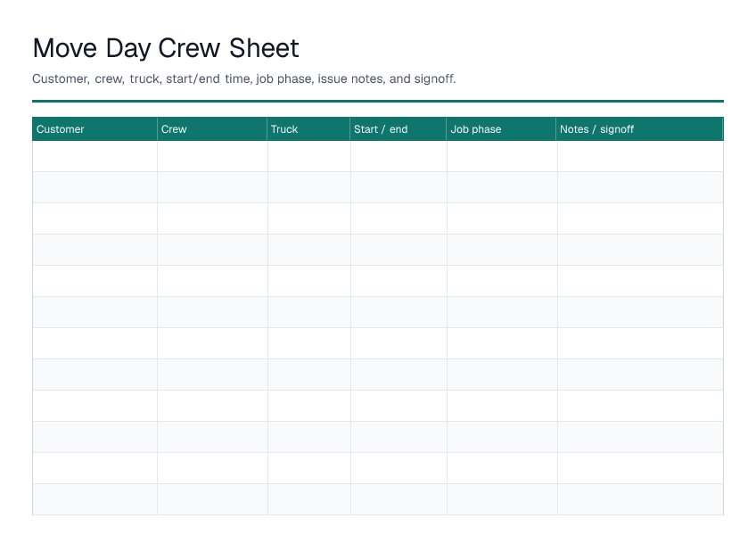This screenshot has width=756, height=535.
Task: Select the 'Move Day Crew Sheet' title
Action: pyautogui.click(x=166, y=48)
